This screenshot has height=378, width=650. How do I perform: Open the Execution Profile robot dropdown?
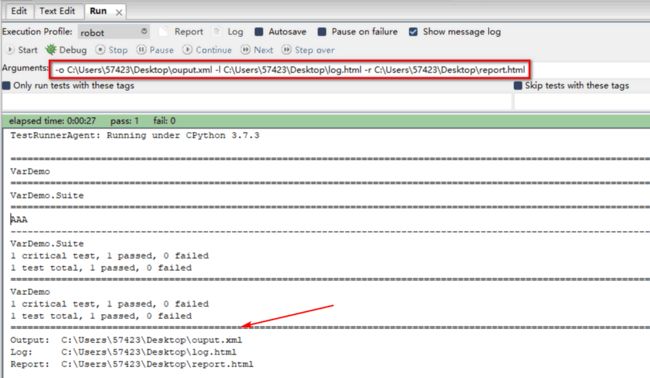pos(113,32)
